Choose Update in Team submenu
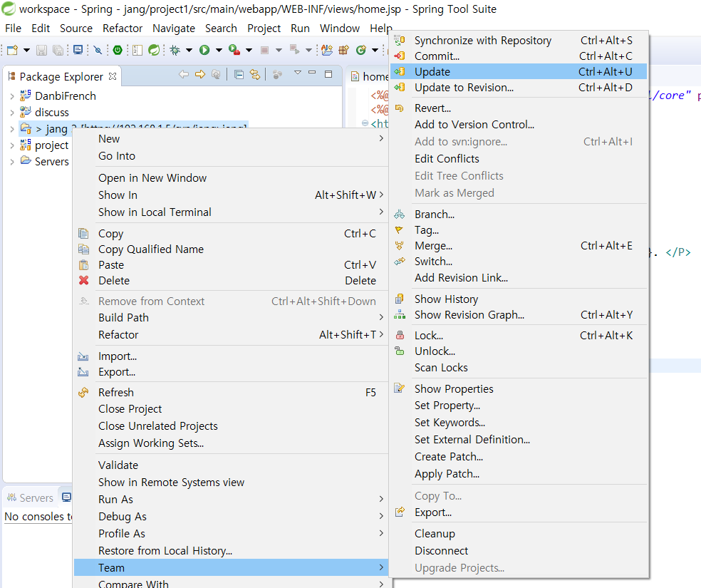 [519, 71]
